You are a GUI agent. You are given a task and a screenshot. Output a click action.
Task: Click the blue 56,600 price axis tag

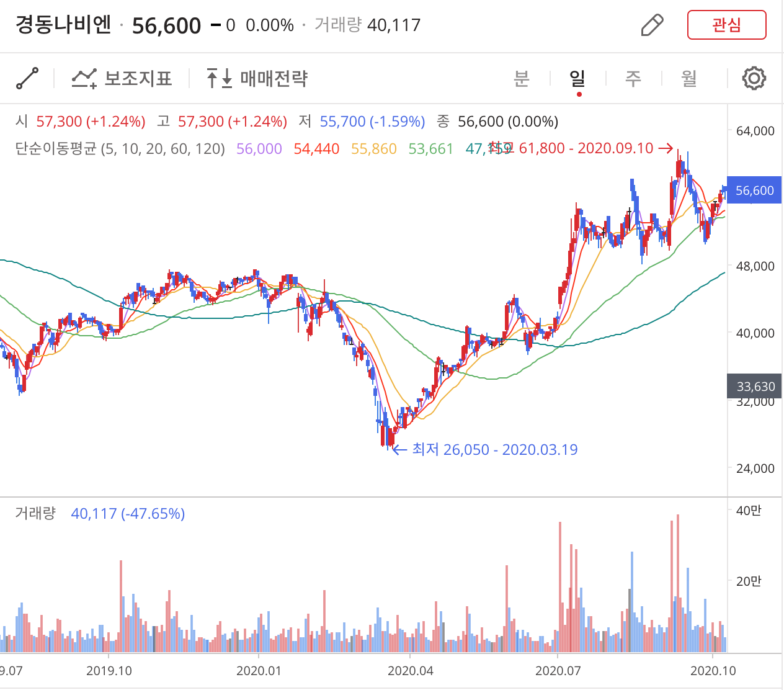[754, 190]
